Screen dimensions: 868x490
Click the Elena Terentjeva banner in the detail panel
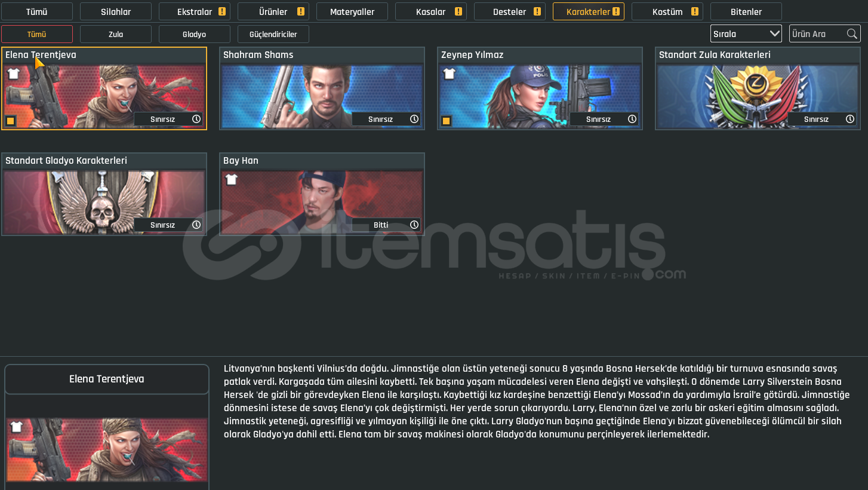(x=107, y=450)
